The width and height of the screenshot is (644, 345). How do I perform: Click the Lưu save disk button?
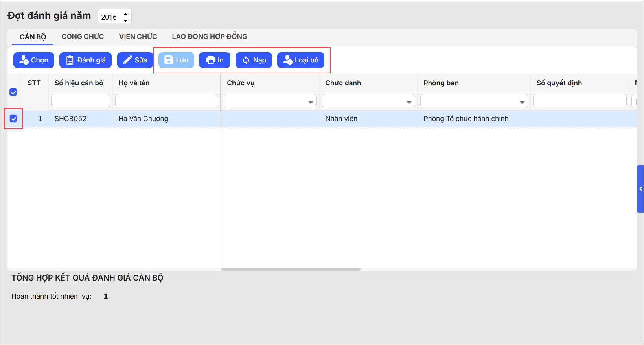click(176, 60)
